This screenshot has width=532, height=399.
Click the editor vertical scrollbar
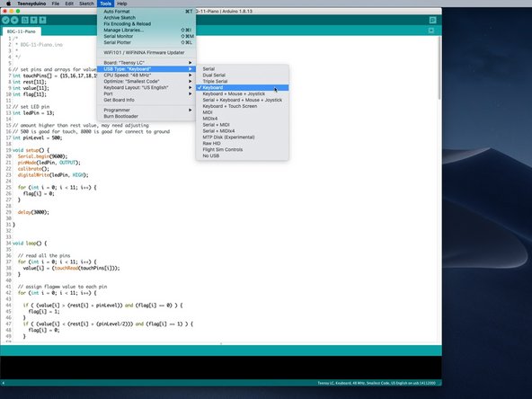439,68
